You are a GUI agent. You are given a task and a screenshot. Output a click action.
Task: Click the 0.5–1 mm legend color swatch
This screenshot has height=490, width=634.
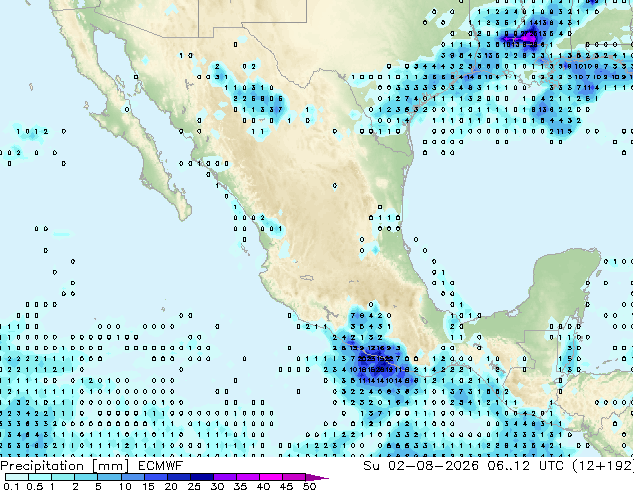(40, 477)
